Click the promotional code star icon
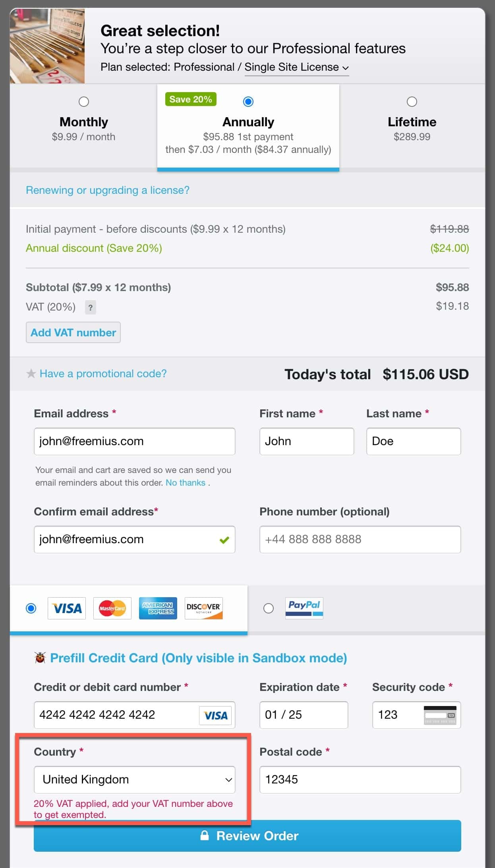The height and width of the screenshot is (868, 495). point(31,373)
